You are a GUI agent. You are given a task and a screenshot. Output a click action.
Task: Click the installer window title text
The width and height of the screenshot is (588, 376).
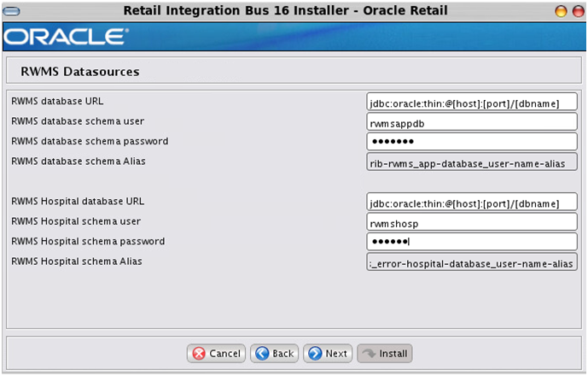pyautogui.click(x=285, y=10)
